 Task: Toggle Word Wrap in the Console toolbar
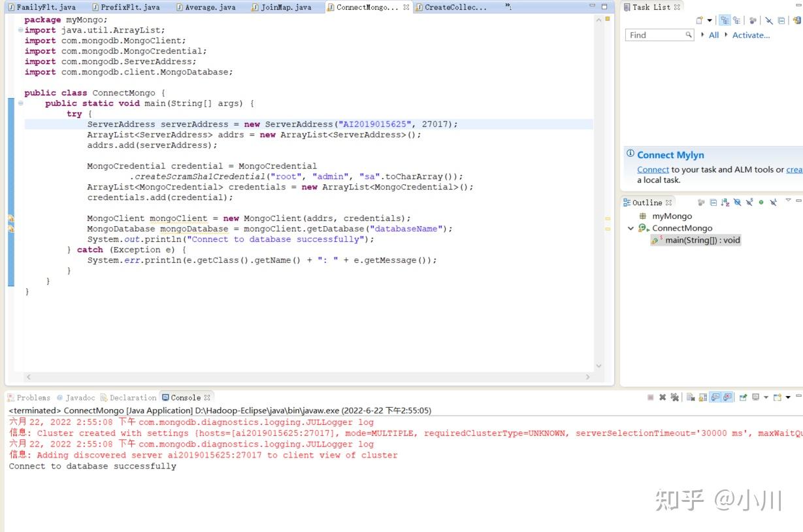pyautogui.click(x=715, y=397)
